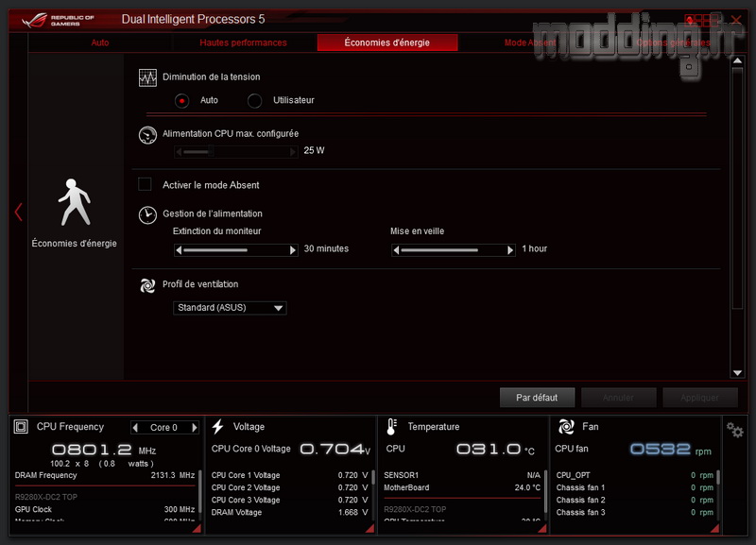Viewport: 756px width, 545px height.
Task: Open the Options générales tab
Action: tap(673, 43)
